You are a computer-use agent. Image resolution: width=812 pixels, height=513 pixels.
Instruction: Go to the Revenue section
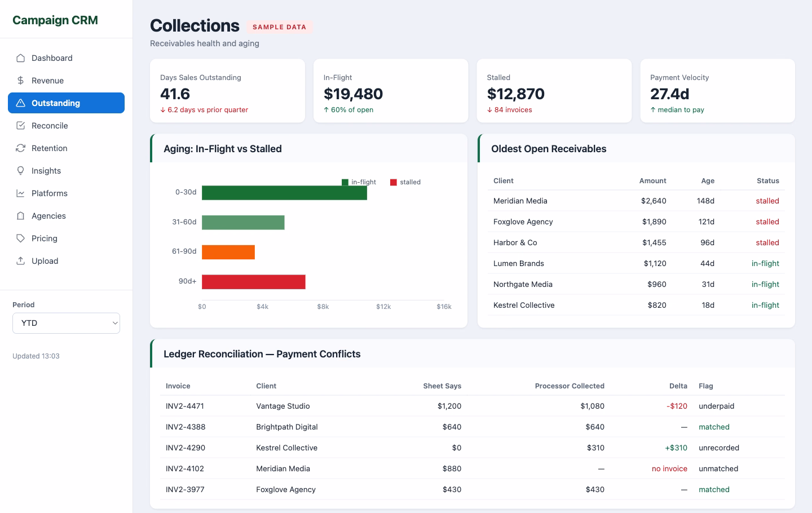pyautogui.click(x=66, y=81)
